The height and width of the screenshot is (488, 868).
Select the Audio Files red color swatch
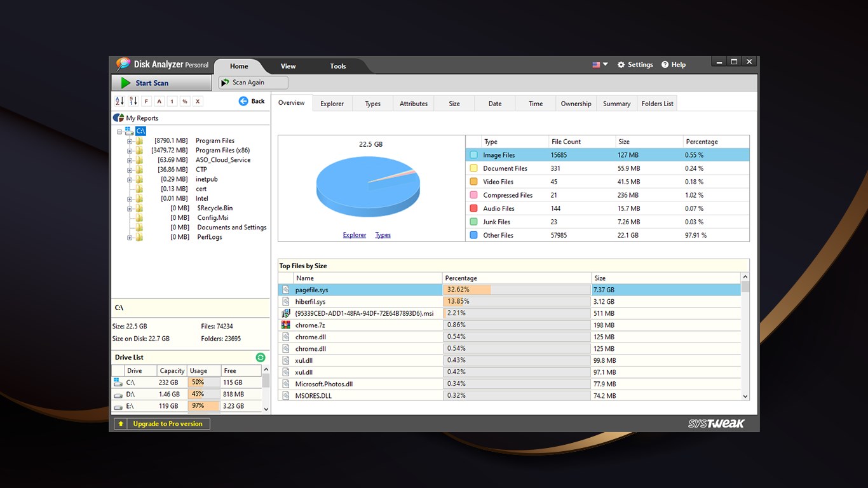coord(473,208)
